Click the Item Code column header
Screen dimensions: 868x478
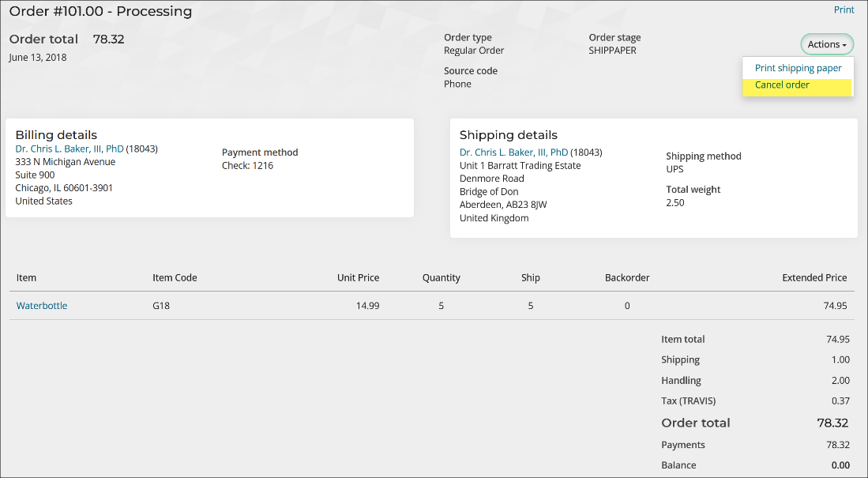pos(173,277)
